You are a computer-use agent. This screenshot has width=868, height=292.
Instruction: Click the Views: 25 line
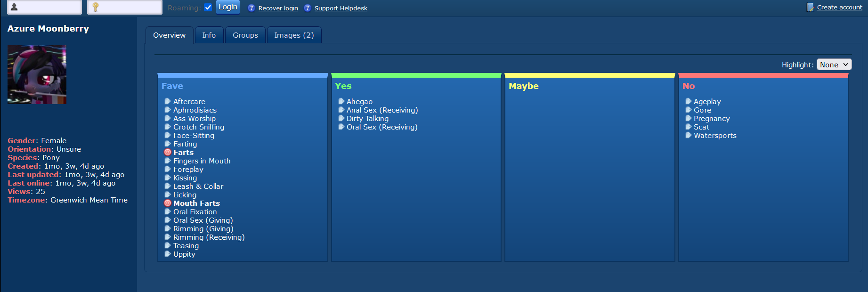(x=26, y=192)
